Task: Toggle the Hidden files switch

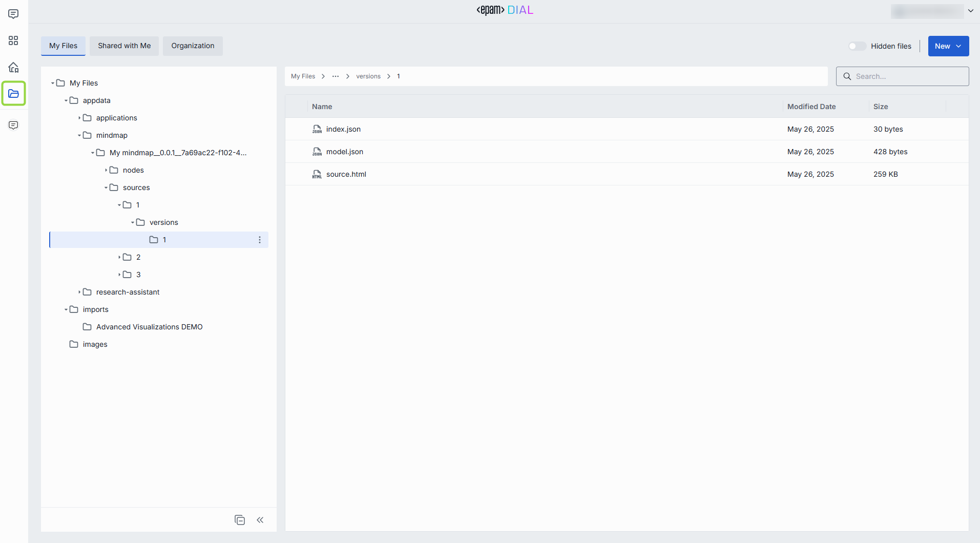Action: 857,46
